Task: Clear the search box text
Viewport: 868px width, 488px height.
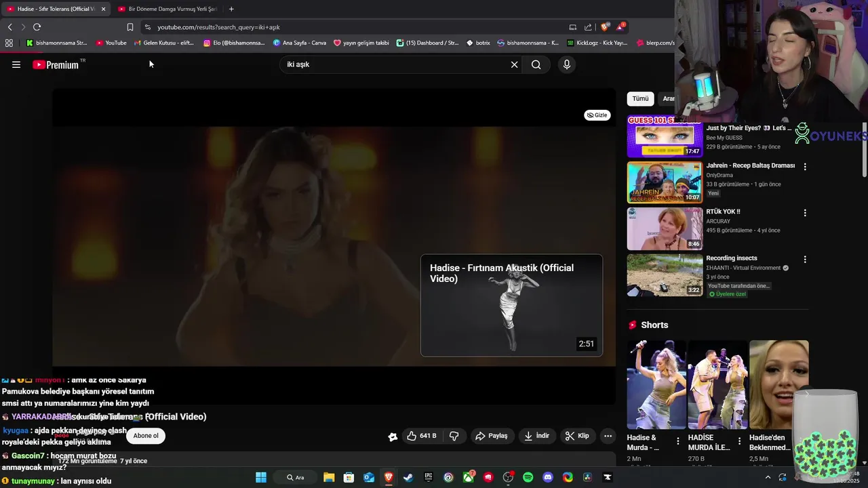Action: 514,64
